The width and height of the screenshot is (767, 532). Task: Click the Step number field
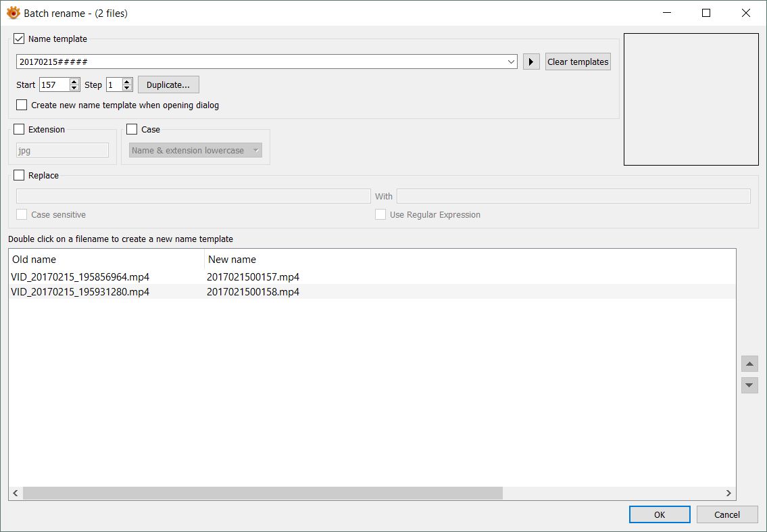pos(114,84)
